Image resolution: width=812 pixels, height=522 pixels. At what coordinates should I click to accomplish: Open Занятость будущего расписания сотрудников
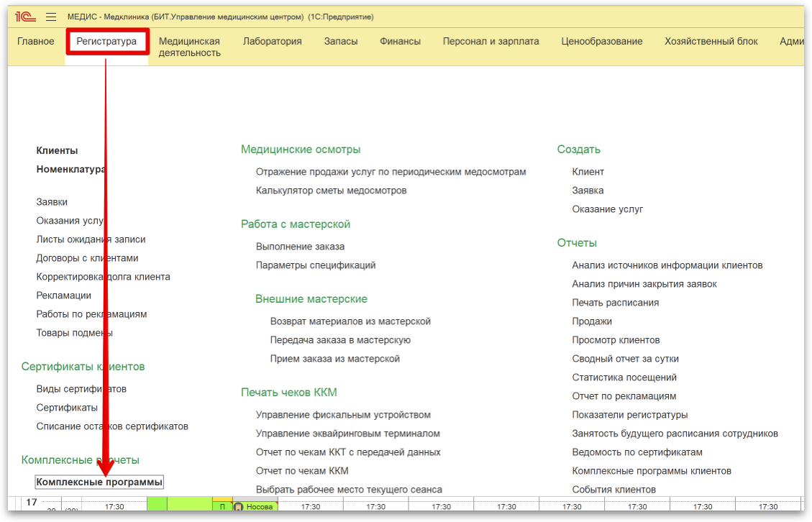(x=675, y=434)
